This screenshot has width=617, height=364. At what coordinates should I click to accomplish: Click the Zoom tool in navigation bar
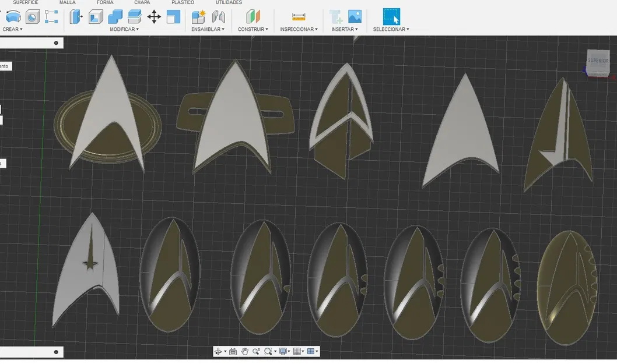256,351
